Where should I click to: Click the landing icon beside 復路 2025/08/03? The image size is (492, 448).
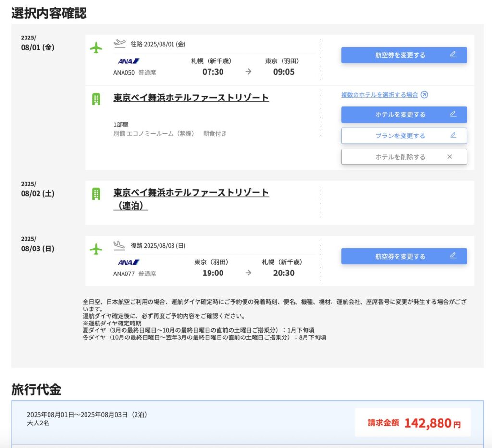(119, 246)
